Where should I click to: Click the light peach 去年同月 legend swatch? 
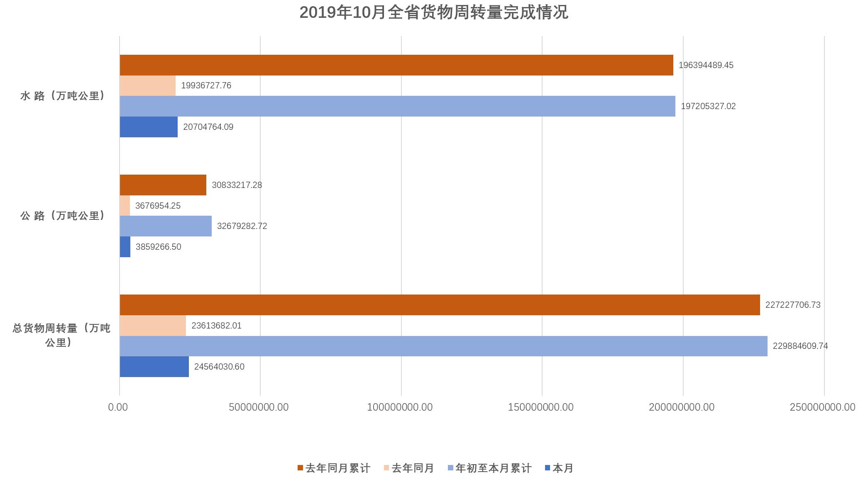[386, 468]
